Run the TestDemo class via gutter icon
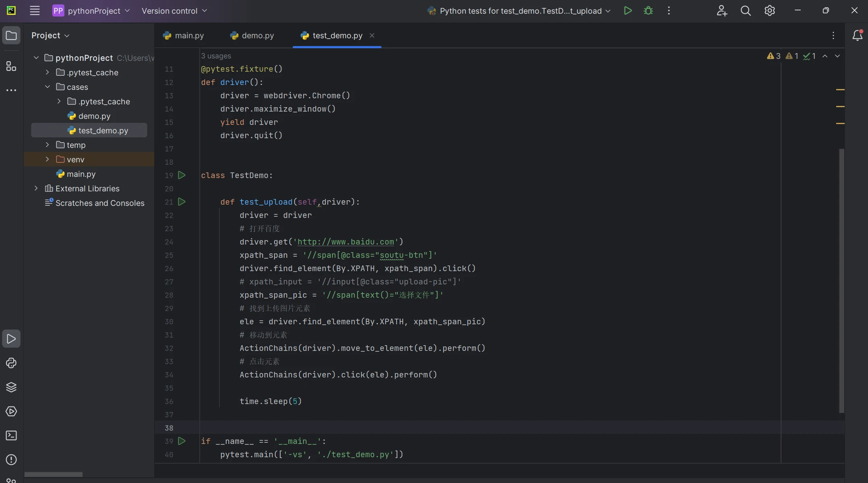The image size is (868, 483). coord(182,175)
